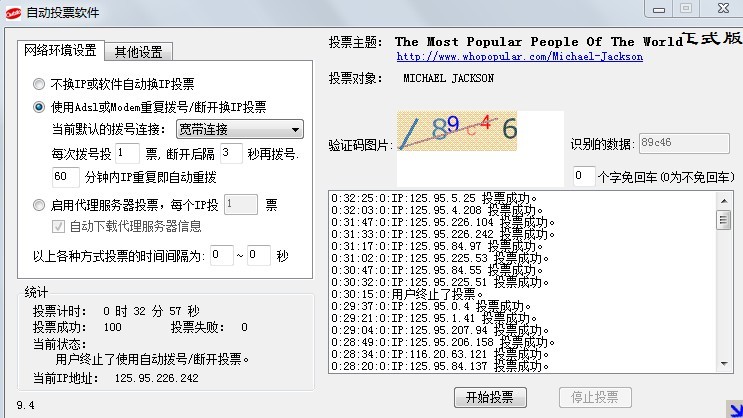This screenshot has width=743, height=418.
Task: Select 不换IP或软件自动换IP投票 radio option
Action: coord(40,84)
